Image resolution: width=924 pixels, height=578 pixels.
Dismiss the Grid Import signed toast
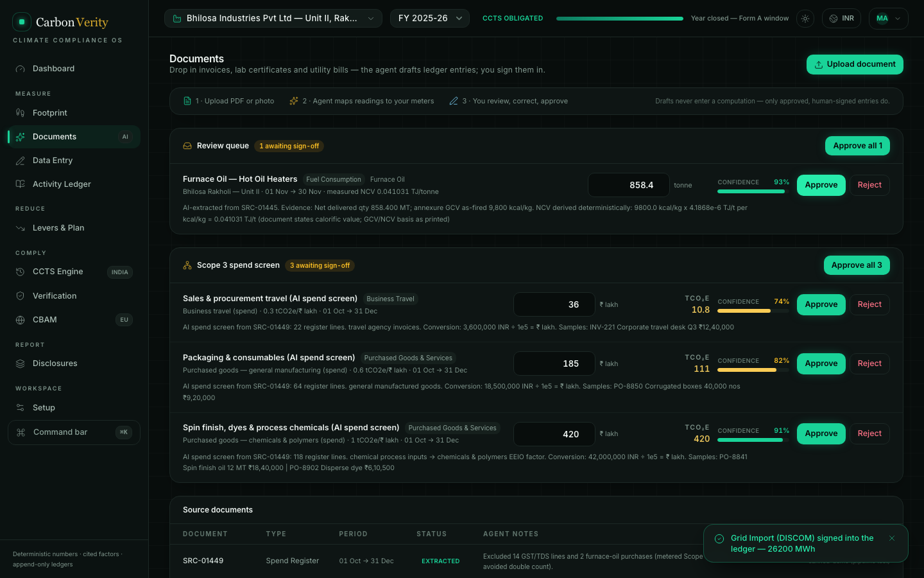[x=892, y=538]
